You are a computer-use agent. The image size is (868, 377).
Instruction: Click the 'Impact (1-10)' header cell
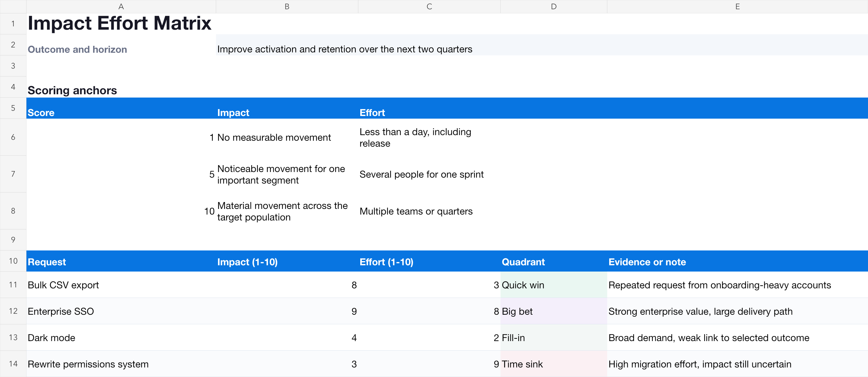click(287, 261)
